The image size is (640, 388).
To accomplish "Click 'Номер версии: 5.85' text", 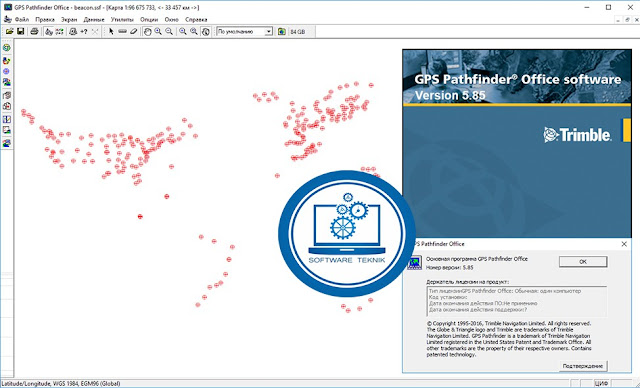I will pyautogui.click(x=449, y=268).
